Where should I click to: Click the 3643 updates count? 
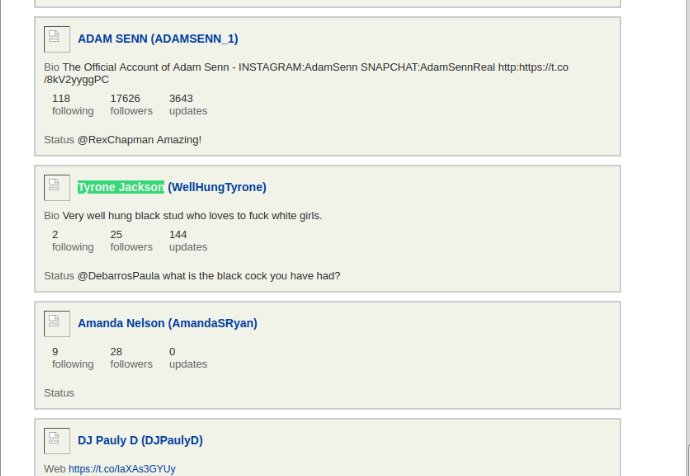[x=181, y=99]
